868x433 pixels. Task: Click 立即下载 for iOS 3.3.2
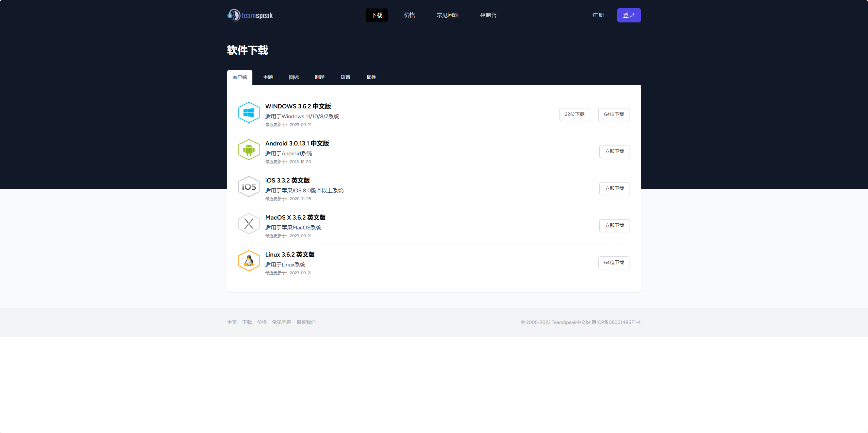click(x=615, y=189)
